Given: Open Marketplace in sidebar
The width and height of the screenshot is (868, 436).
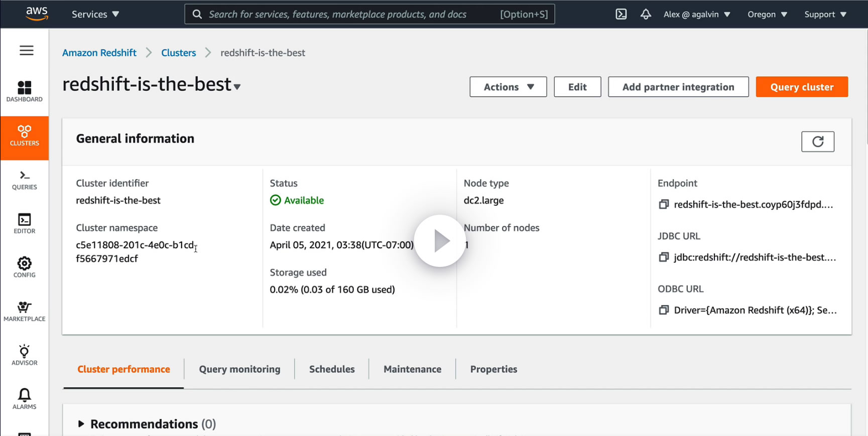Looking at the screenshot, I should point(24,311).
